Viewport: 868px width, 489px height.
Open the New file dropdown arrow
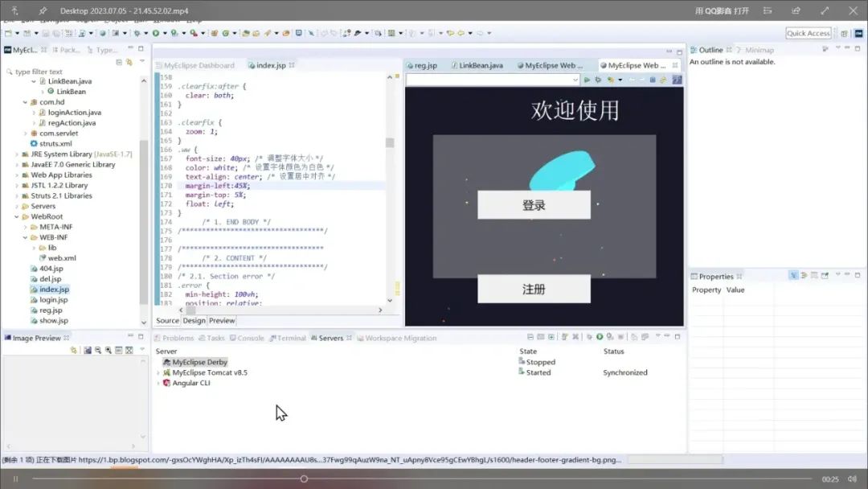tap(17, 33)
